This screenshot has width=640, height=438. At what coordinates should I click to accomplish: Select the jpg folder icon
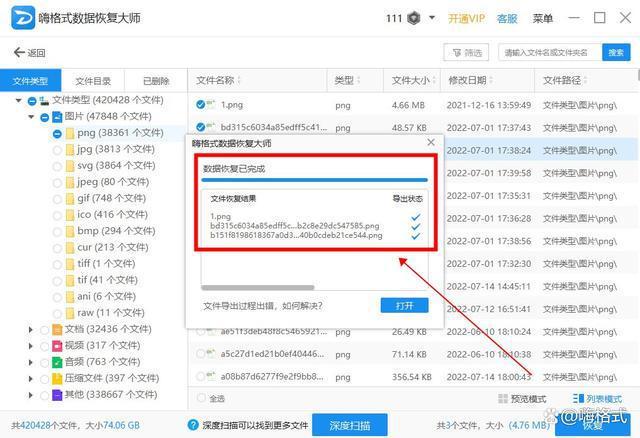pos(70,150)
